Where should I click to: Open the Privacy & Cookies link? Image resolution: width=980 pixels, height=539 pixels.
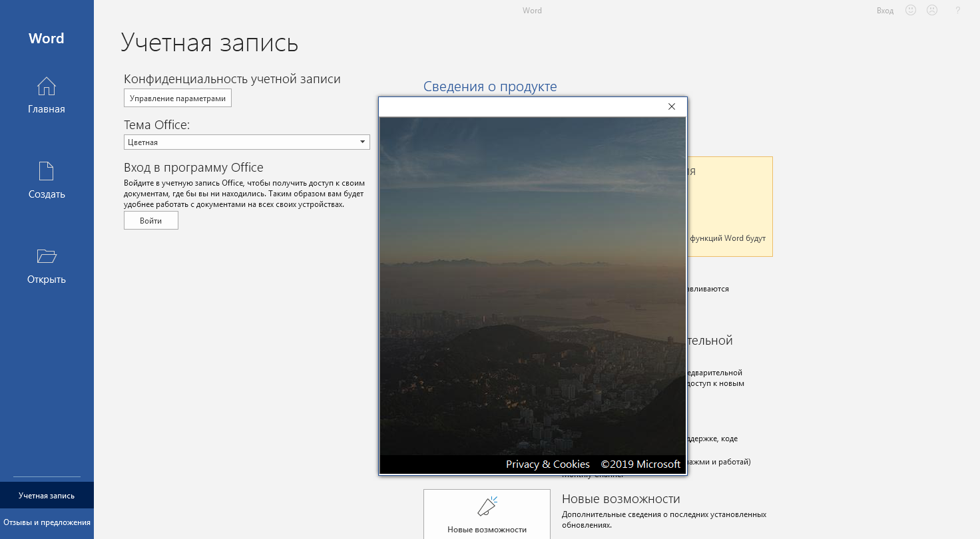(x=548, y=464)
